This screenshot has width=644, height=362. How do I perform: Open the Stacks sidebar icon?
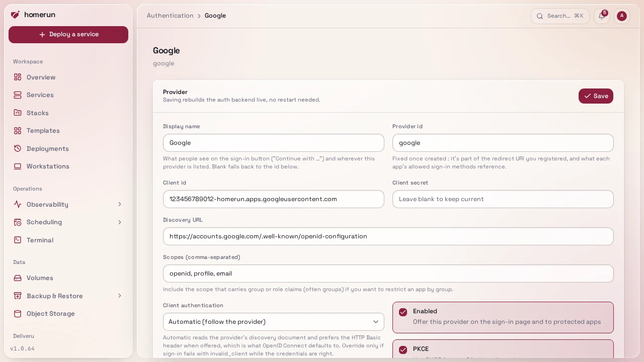(18, 113)
